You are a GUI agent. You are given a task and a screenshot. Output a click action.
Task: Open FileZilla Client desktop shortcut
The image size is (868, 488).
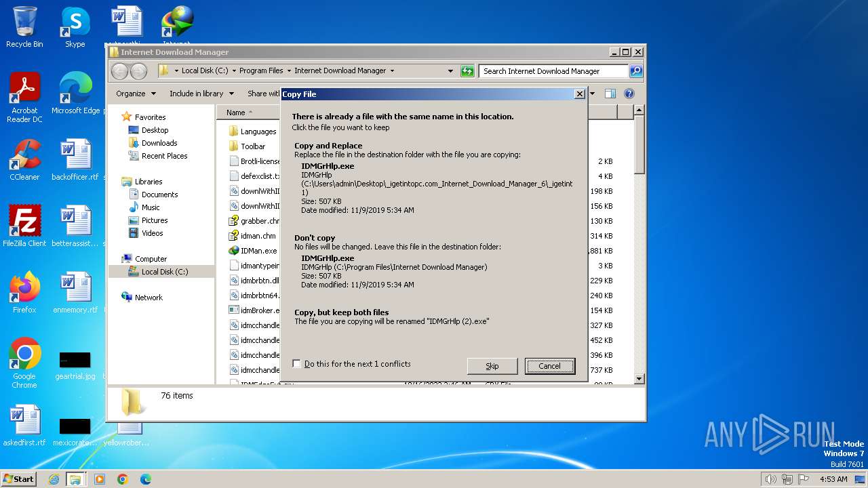point(24,226)
